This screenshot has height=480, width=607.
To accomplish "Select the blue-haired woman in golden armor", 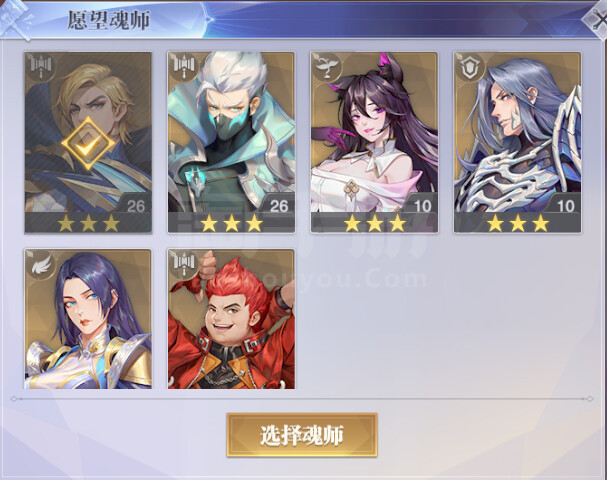I will pyautogui.click(x=88, y=319).
